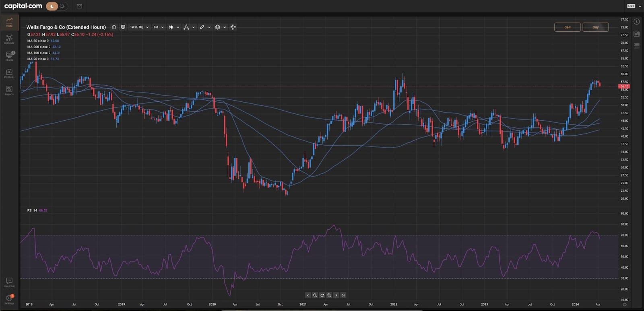Click the 70.00 RSI level on axis
Viewport: 644px width, 311px height.
[624, 235]
